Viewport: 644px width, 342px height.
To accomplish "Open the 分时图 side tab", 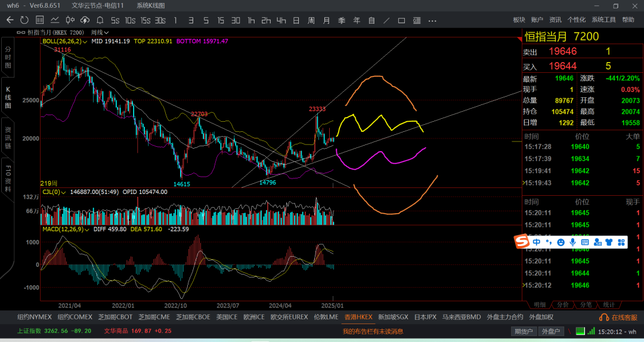I will (x=8, y=57).
